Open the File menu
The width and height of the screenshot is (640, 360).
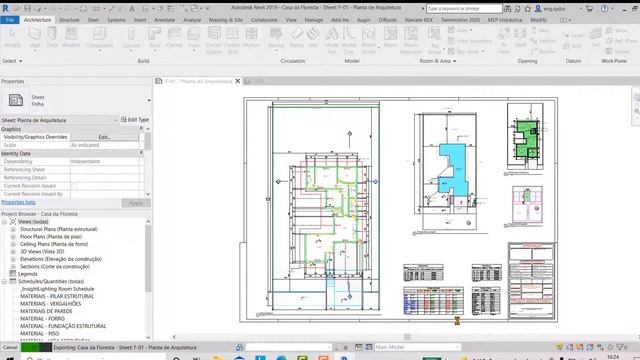pyautogui.click(x=10, y=20)
